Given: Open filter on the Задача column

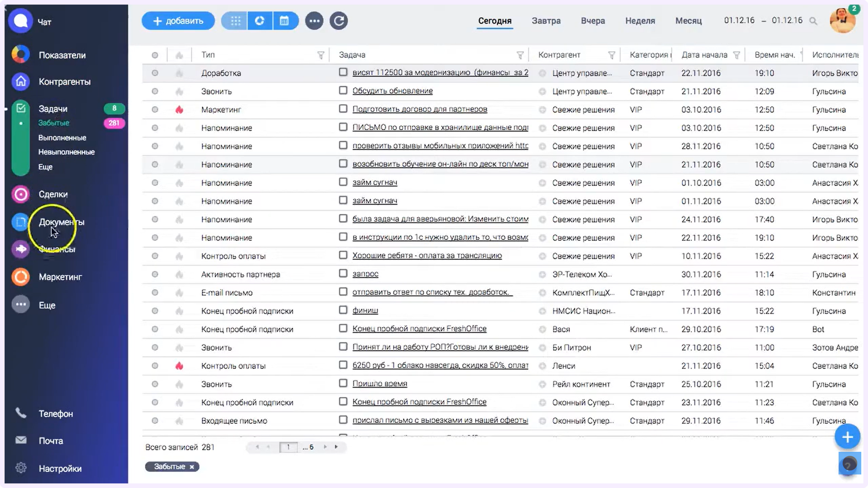Looking at the screenshot, I should coord(520,55).
